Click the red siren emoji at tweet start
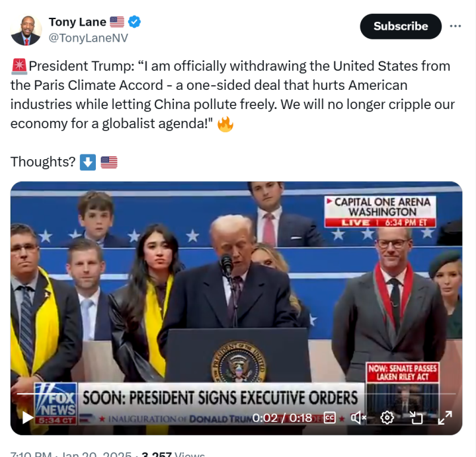This screenshot has width=476, height=457. coord(19,67)
